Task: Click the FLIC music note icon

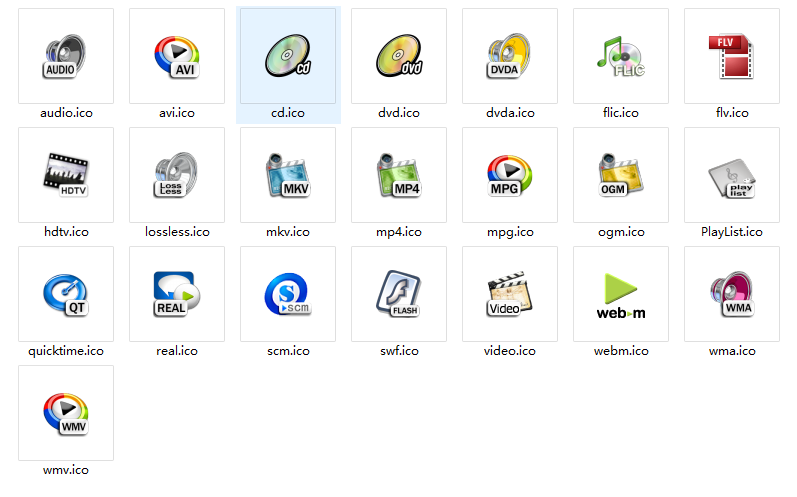Action: click(x=621, y=56)
